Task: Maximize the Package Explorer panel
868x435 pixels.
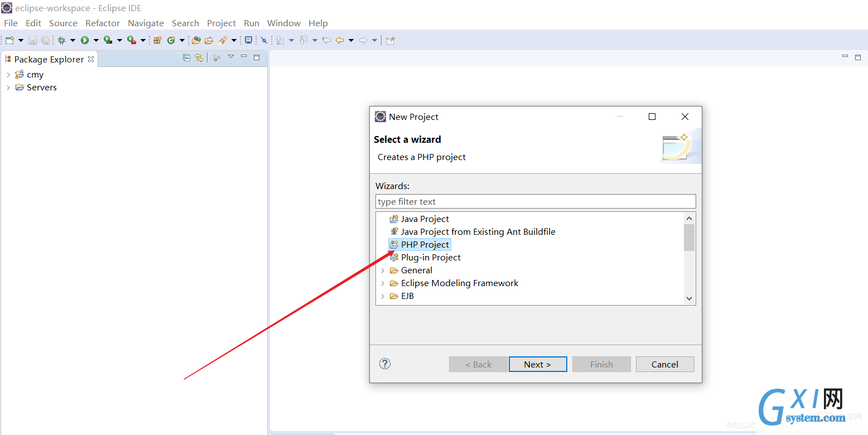Action: 257,57
